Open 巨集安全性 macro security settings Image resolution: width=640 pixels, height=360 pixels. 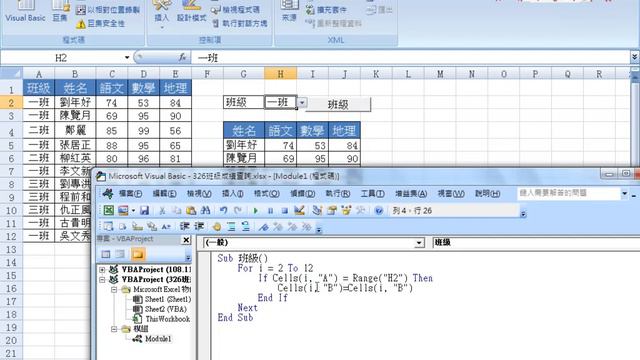pos(100,24)
